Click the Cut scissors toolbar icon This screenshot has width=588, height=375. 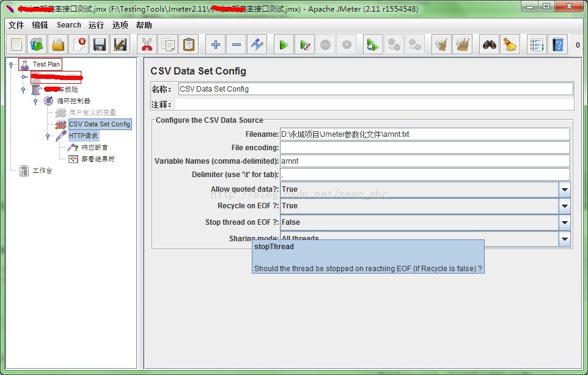147,45
